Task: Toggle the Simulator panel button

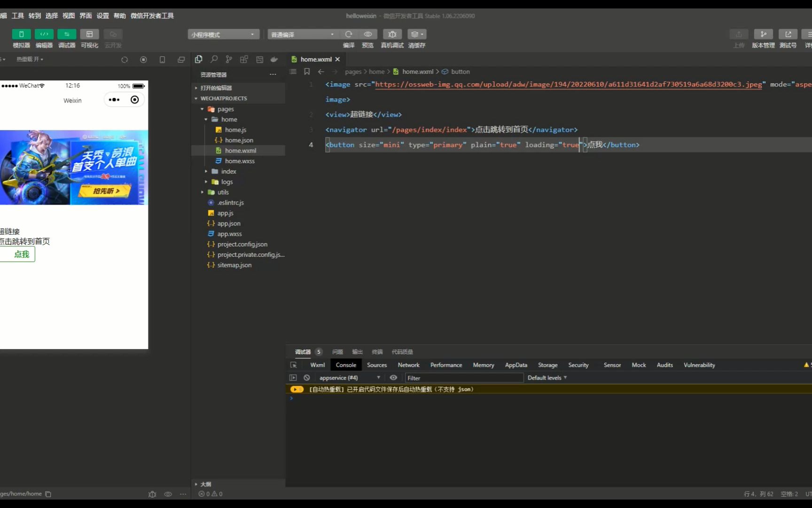Action: tap(21, 34)
